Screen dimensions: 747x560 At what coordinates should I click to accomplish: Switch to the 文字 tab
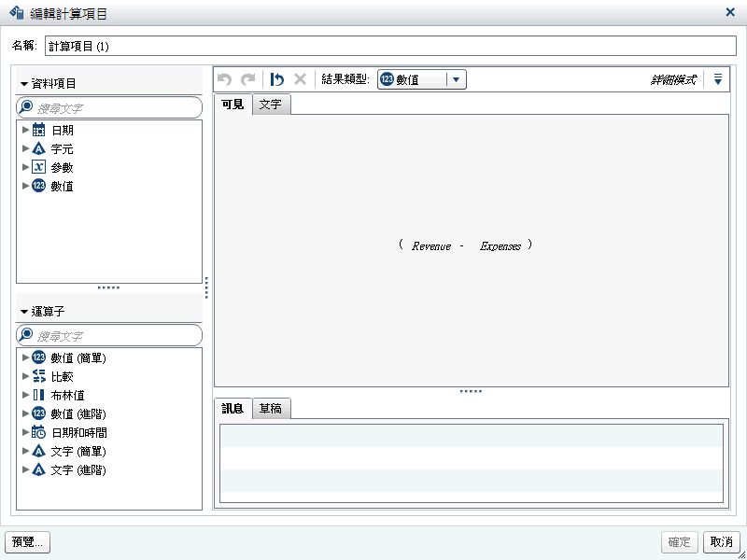(x=271, y=105)
